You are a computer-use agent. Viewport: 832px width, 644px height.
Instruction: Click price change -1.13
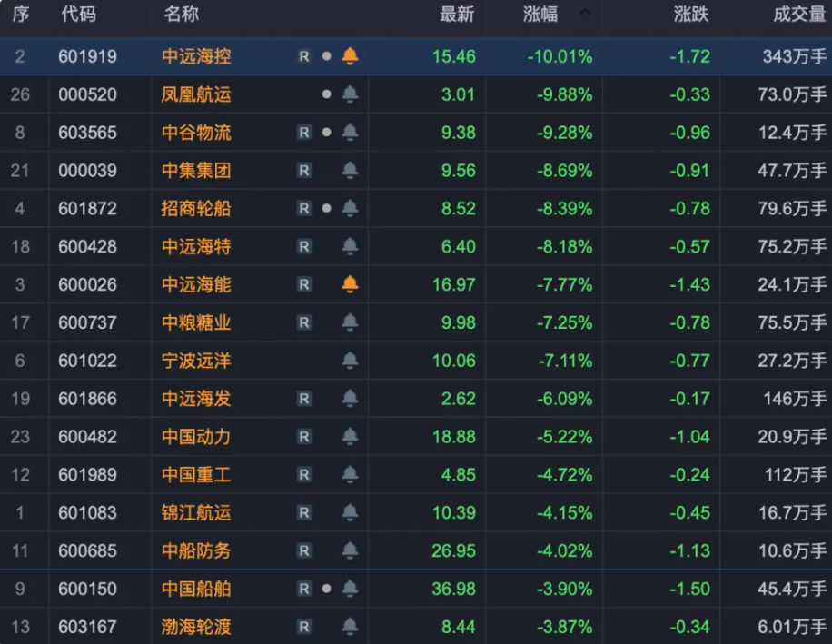pos(689,550)
